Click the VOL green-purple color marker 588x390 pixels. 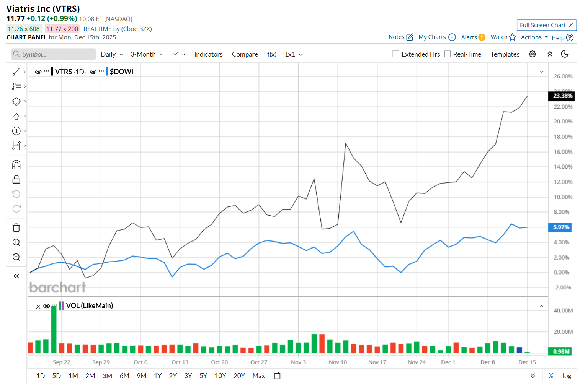coord(62,306)
